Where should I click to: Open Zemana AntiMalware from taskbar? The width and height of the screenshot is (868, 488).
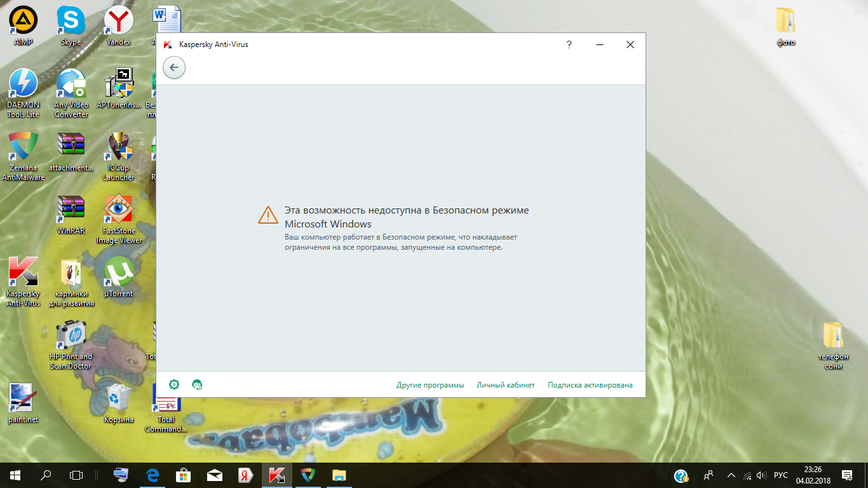pos(308,475)
